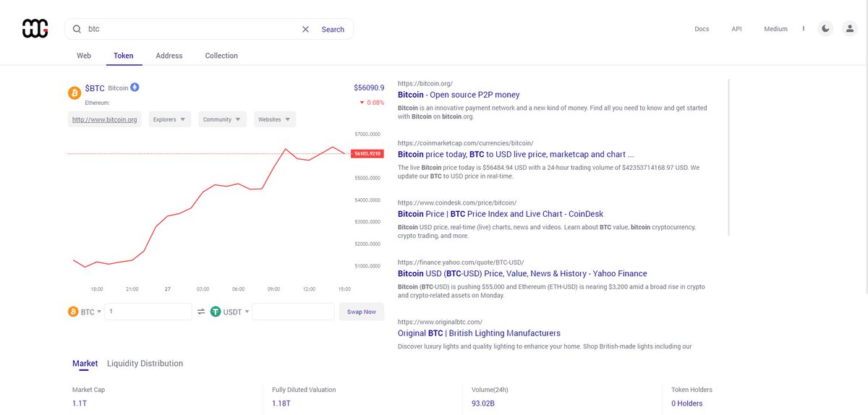Click the $56090.9 price value
The image size is (868, 415).
point(369,87)
